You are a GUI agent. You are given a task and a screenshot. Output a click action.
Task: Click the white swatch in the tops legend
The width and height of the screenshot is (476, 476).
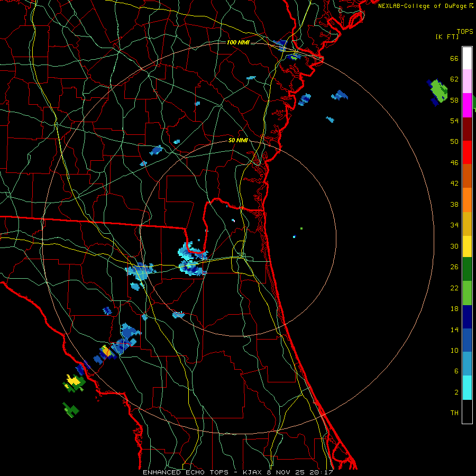click(467, 58)
